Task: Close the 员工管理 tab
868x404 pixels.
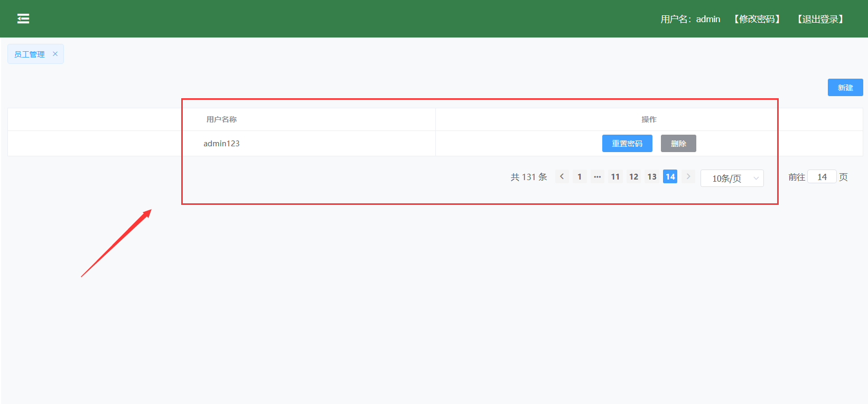Action: [55, 54]
